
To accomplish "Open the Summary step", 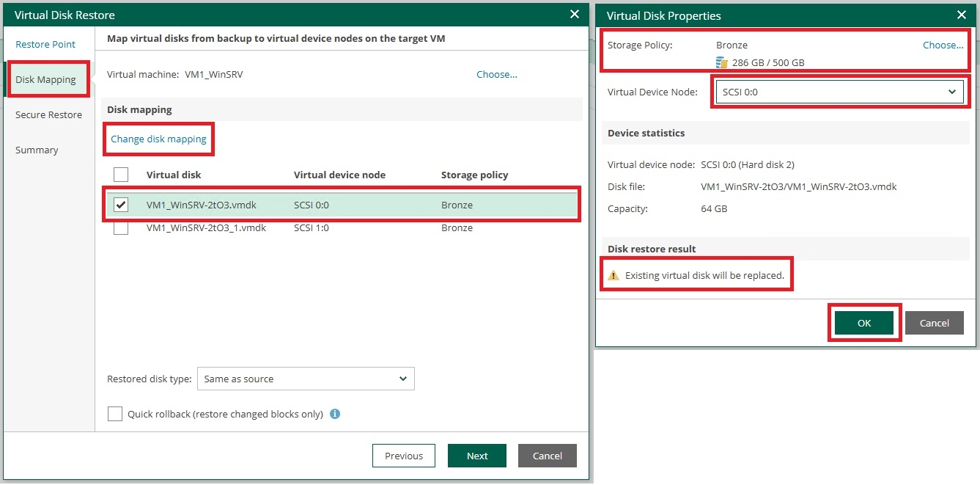I will 37,150.
